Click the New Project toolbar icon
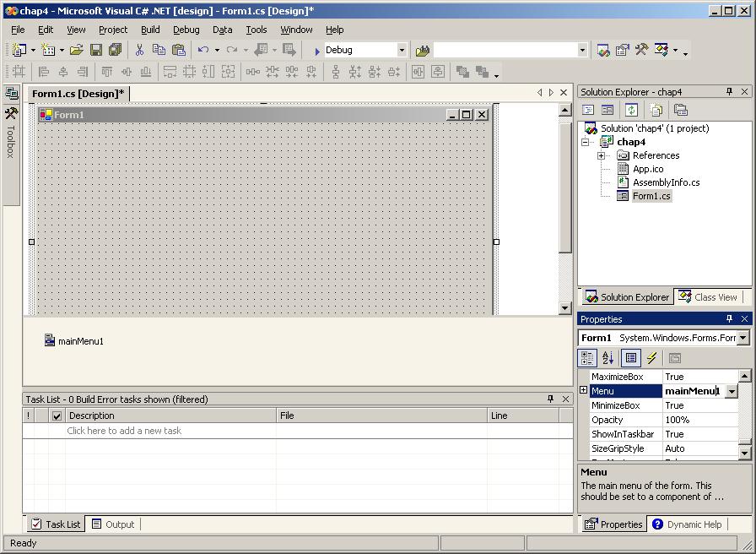756x554 pixels. click(19, 50)
